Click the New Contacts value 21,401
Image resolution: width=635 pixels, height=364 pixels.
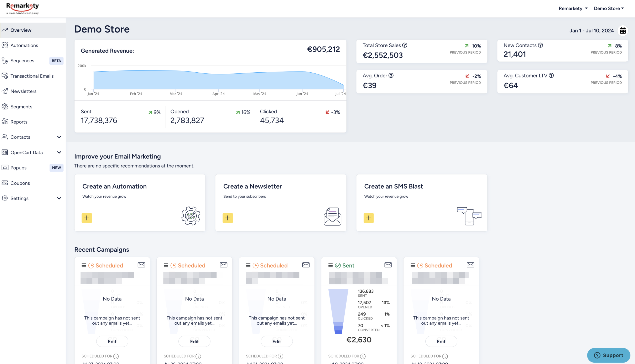pos(515,55)
